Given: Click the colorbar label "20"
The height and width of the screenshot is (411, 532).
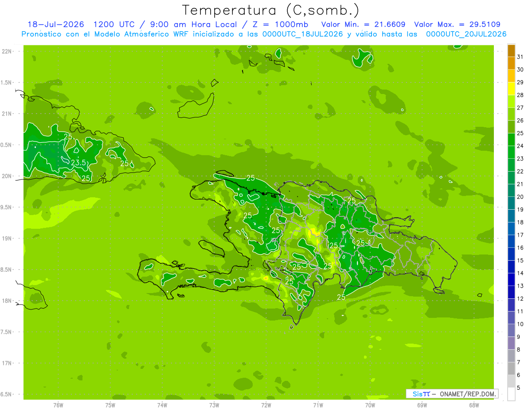Looking at the screenshot, I should coord(520,197).
